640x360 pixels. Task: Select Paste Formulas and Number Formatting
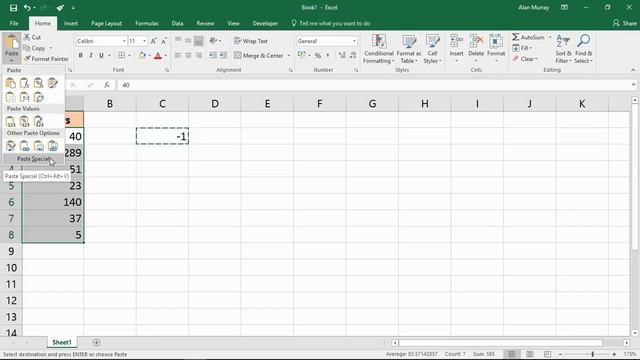point(38,83)
